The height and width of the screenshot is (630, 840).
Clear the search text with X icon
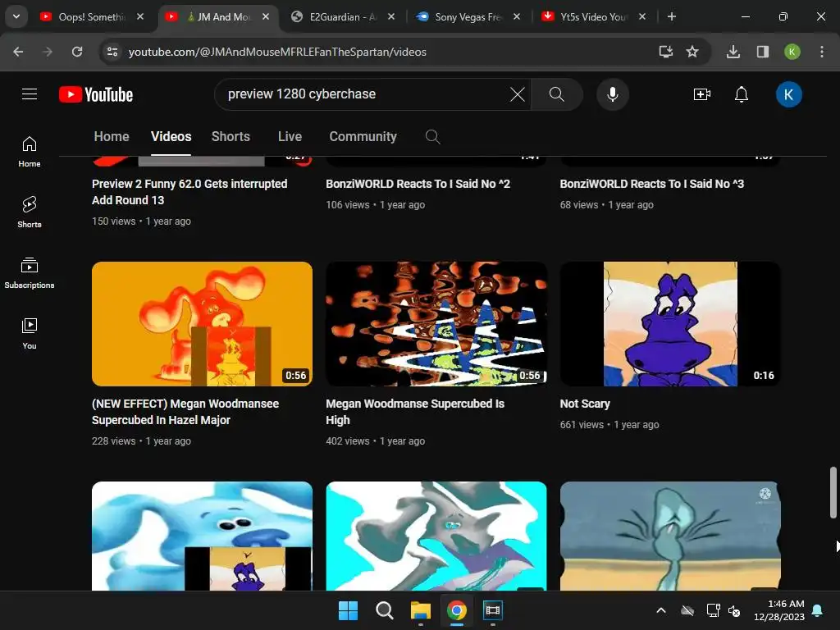[x=518, y=94]
